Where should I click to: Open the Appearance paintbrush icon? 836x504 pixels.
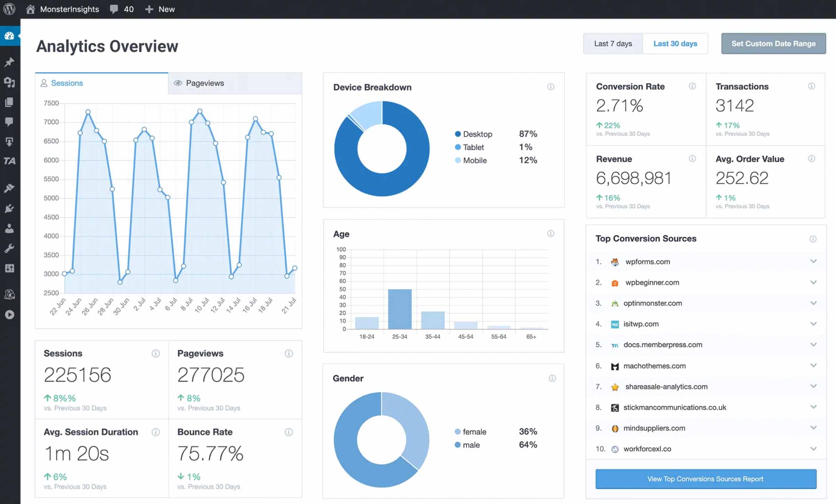tap(9, 188)
